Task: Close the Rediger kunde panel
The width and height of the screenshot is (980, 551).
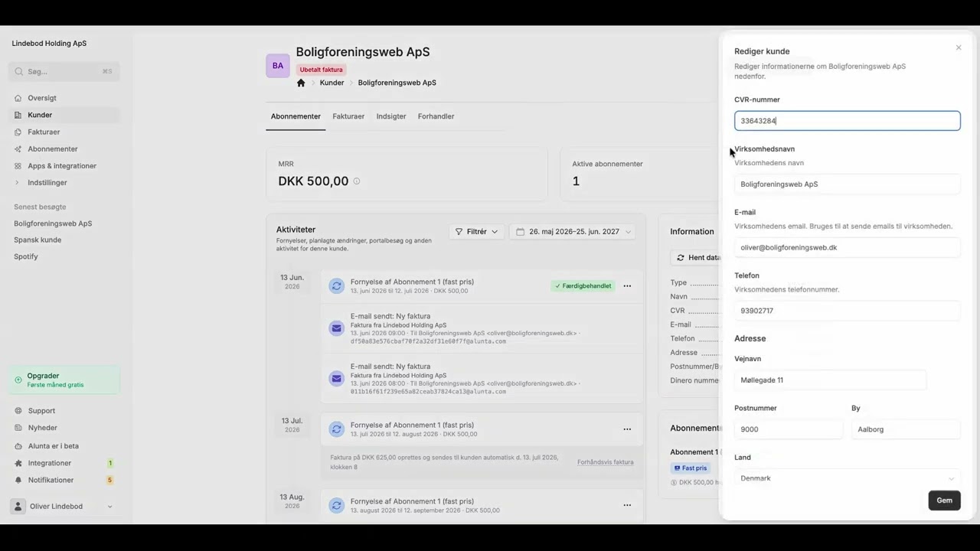Action: 958,47
